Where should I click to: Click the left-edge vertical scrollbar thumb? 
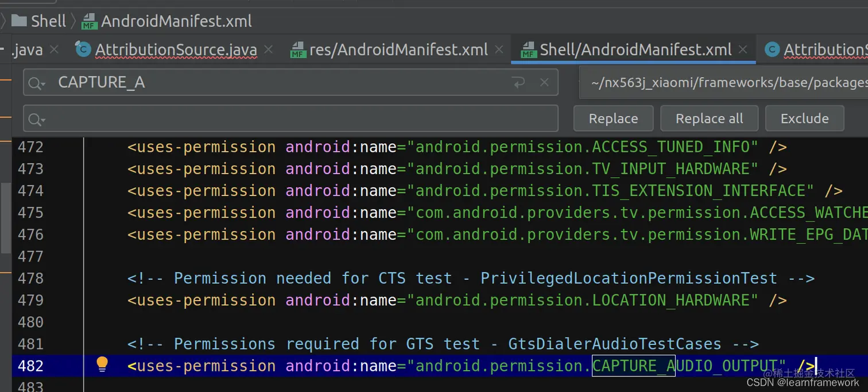tap(5, 218)
